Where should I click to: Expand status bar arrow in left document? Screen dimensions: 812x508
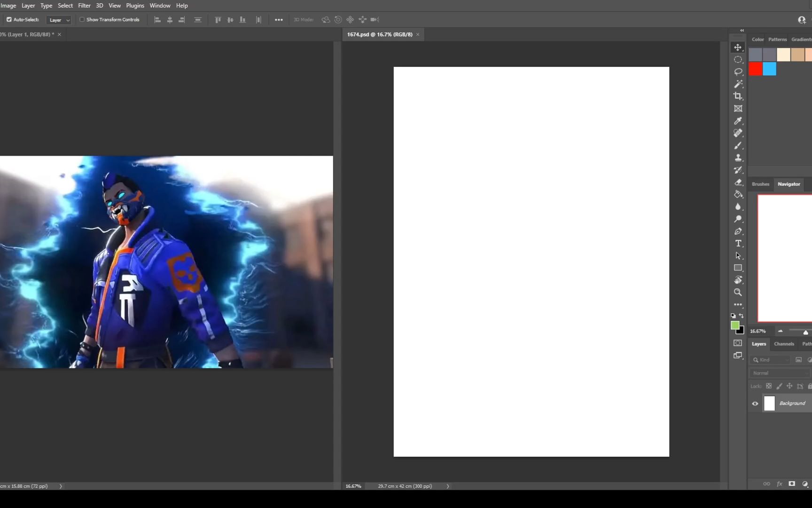tap(61, 486)
